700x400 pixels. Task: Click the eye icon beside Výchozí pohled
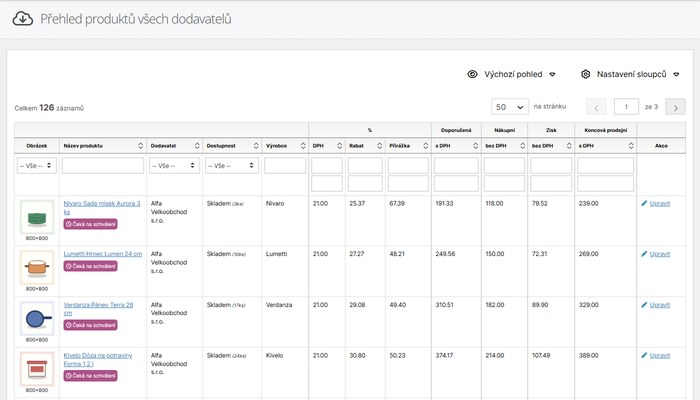pyautogui.click(x=472, y=74)
